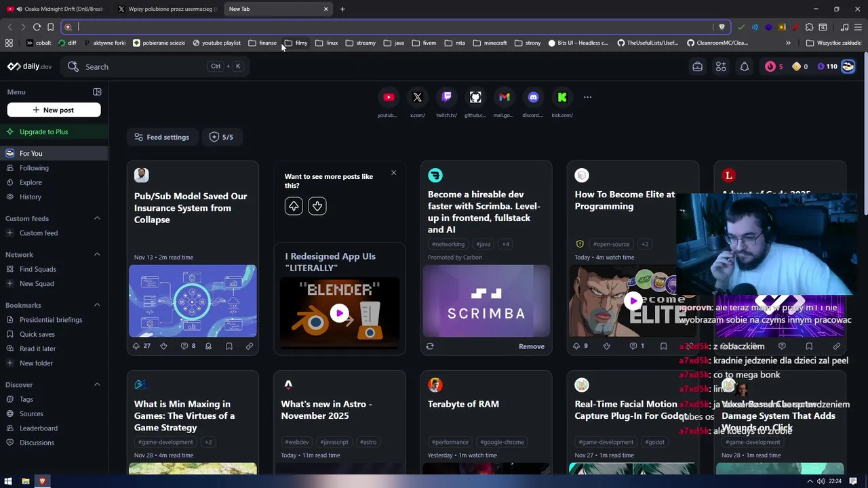Open the reputation 110 indicator

(827, 66)
